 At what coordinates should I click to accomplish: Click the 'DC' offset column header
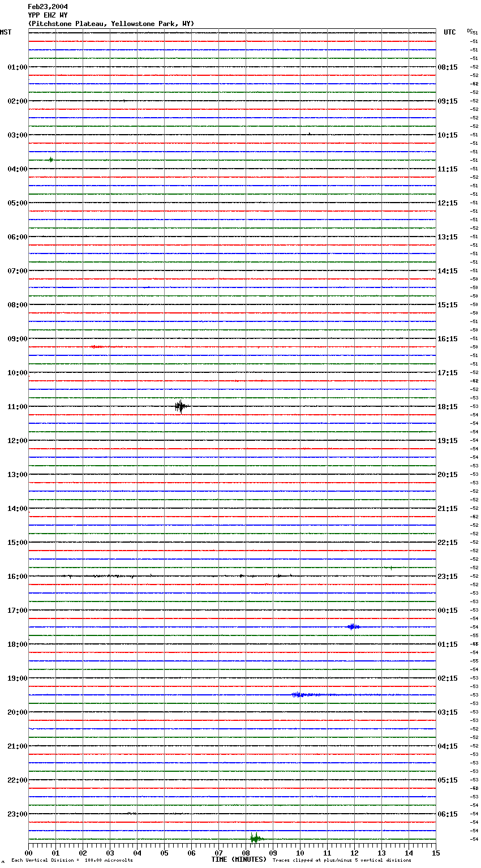click(470, 31)
